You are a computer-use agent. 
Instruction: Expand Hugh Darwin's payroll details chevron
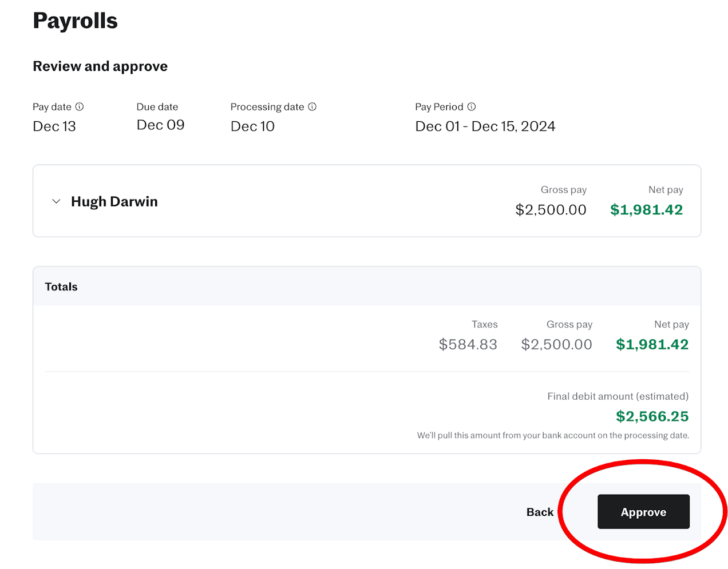[56, 201]
